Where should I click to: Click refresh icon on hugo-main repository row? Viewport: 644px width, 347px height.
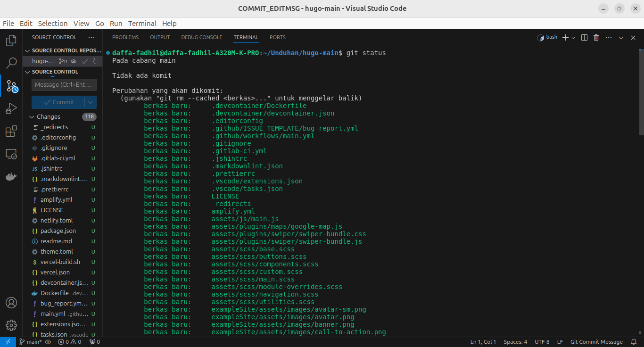coord(95,61)
